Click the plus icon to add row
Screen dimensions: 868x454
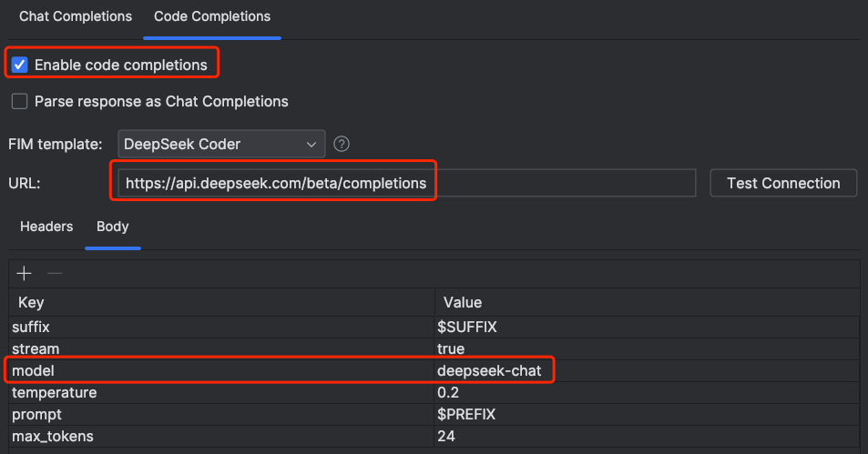[x=25, y=274]
